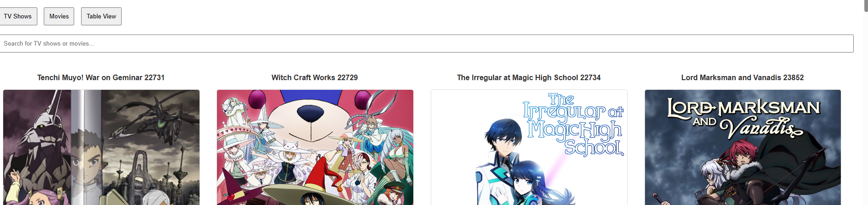Click the Irregular at Magic High School logo art
The image size is (868, 205).
pos(574,124)
